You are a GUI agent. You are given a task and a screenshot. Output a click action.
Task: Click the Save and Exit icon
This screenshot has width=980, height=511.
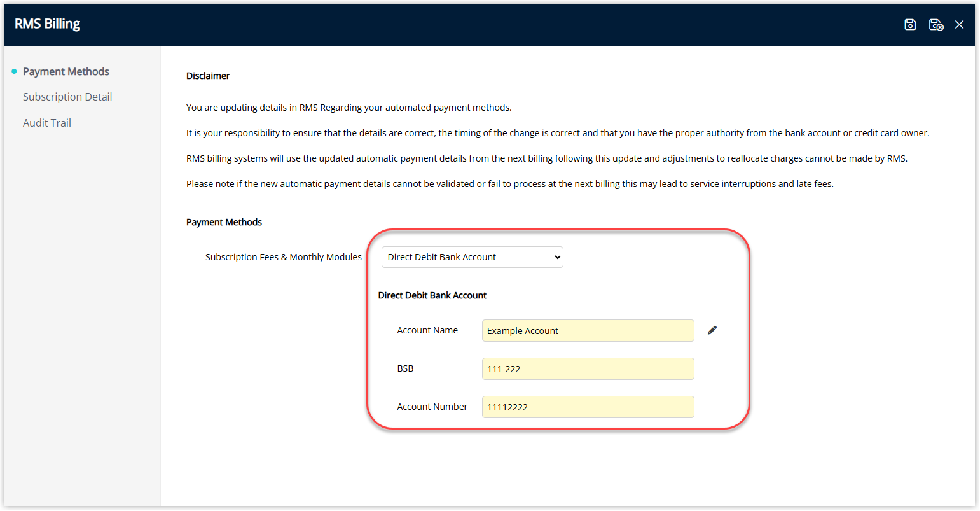point(936,24)
